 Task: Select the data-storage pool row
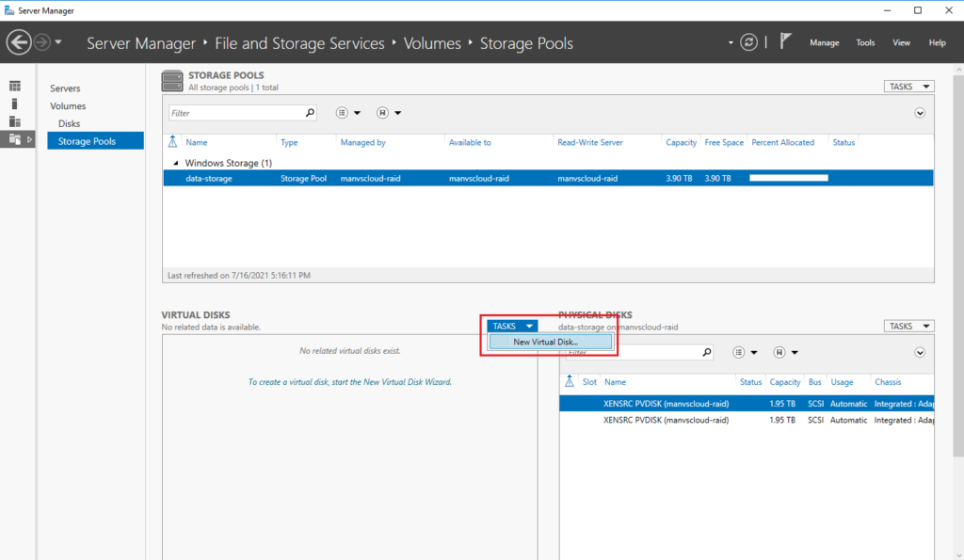[x=549, y=178]
